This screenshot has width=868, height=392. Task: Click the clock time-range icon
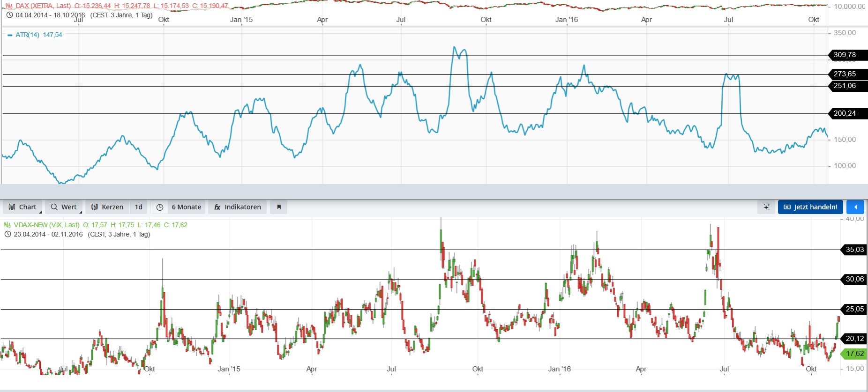click(x=160, y=207)
